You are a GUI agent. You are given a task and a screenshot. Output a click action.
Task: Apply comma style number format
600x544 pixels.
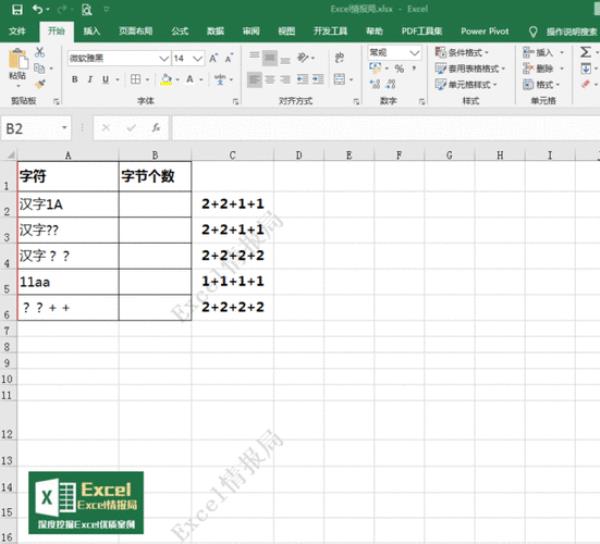pos(414,68)
